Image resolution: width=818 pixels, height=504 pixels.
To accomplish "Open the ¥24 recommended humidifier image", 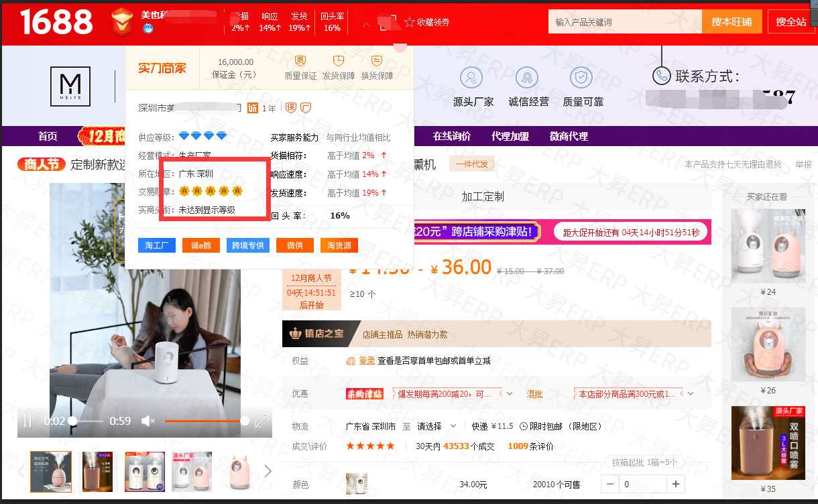I will tap(768, 245).
